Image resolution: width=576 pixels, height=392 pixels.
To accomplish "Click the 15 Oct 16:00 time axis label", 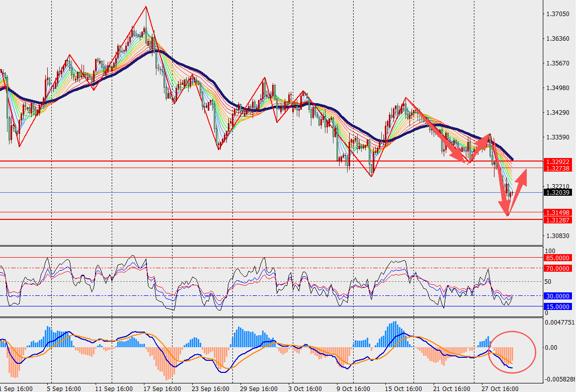I will 404,388.
